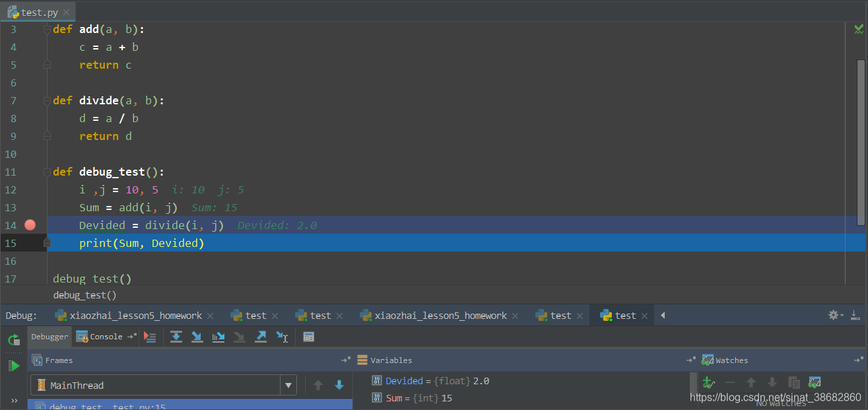
Task: Click the green inspection checkmark indicator
Action: tap(858, 29)
